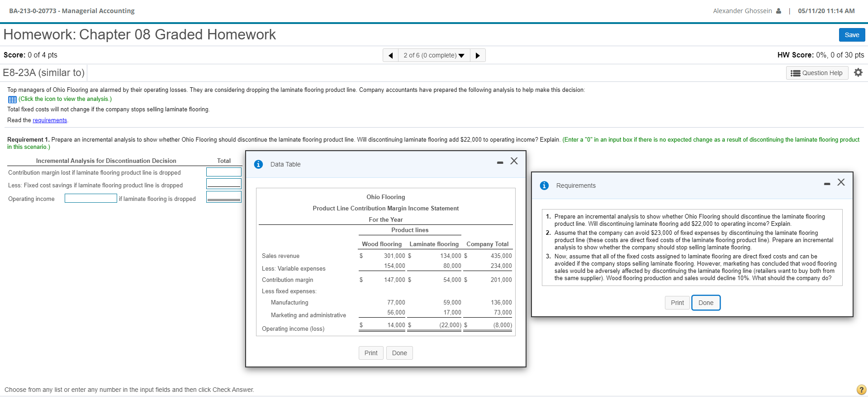This screenshot has height=400, width=868.
Task: Click the Marketing and administrative row label
Action: coord(308,315)
